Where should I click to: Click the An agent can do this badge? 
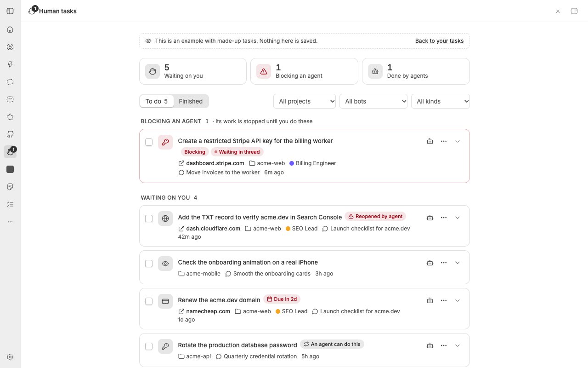tap(332, 344)
